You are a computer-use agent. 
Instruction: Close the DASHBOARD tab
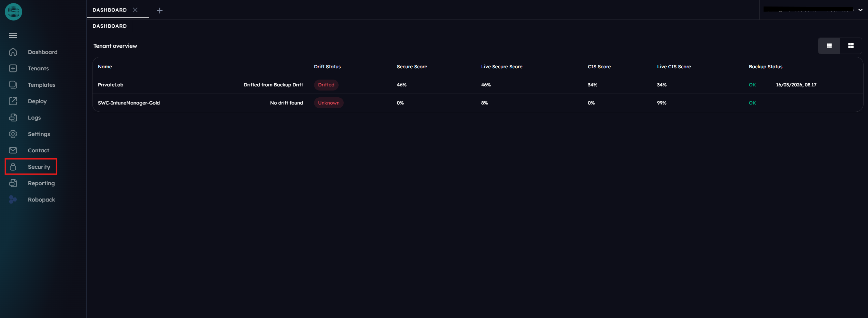pyautogui.click(x=135, y=10)
